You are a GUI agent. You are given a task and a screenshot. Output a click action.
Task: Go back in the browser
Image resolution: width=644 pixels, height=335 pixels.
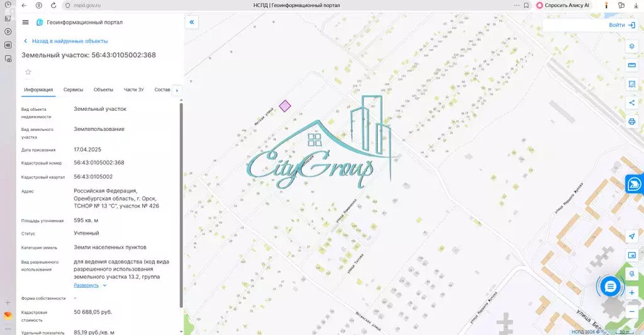24,5
